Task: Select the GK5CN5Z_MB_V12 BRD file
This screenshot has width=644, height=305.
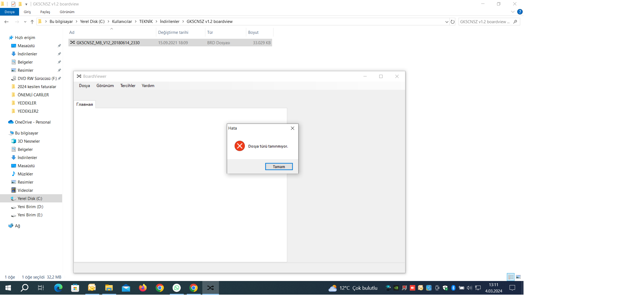Action: point(108,43)
